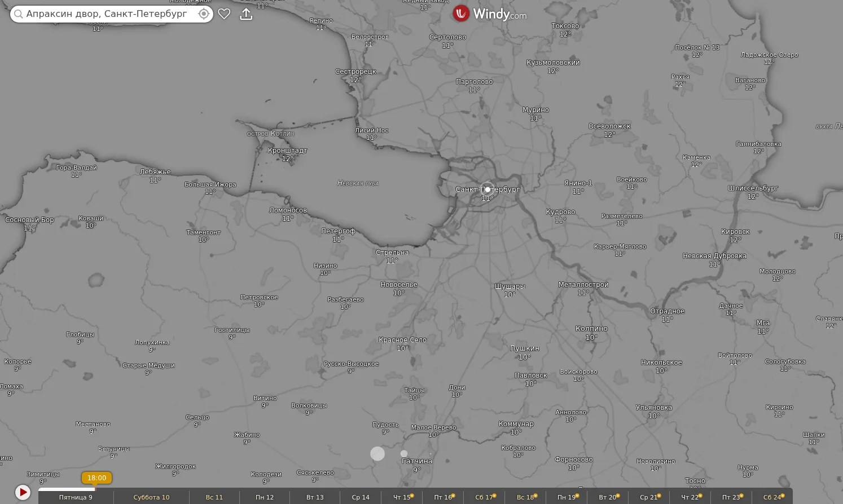Click the 18:00 time marker

(x=96, y=478)
